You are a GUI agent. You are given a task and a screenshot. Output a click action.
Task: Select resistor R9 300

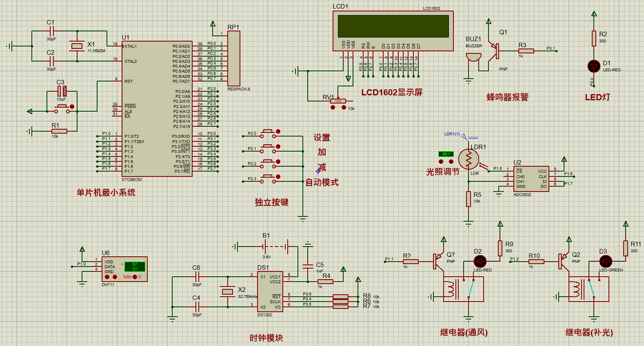point(500,248)
